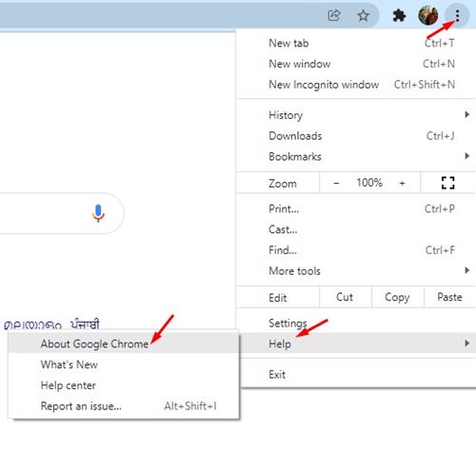Open the Chrome three-dot menu button

click(457, 15)
